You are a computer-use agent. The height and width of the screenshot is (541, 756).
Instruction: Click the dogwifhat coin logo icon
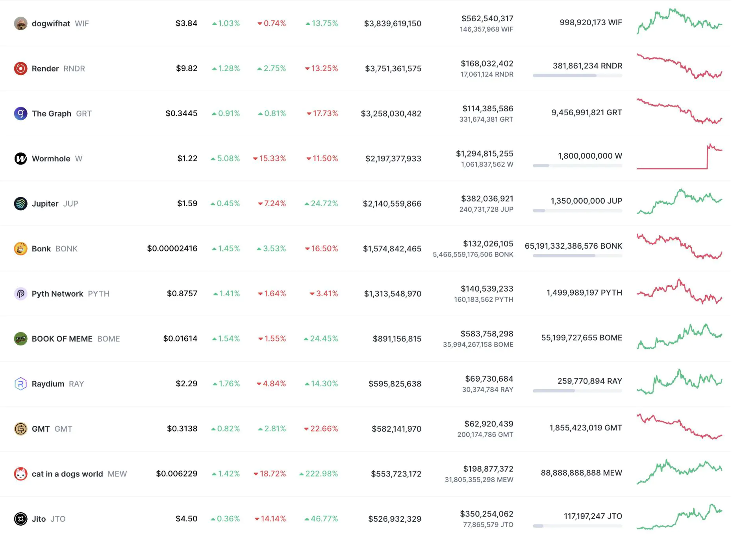click(x=20, y=24)
